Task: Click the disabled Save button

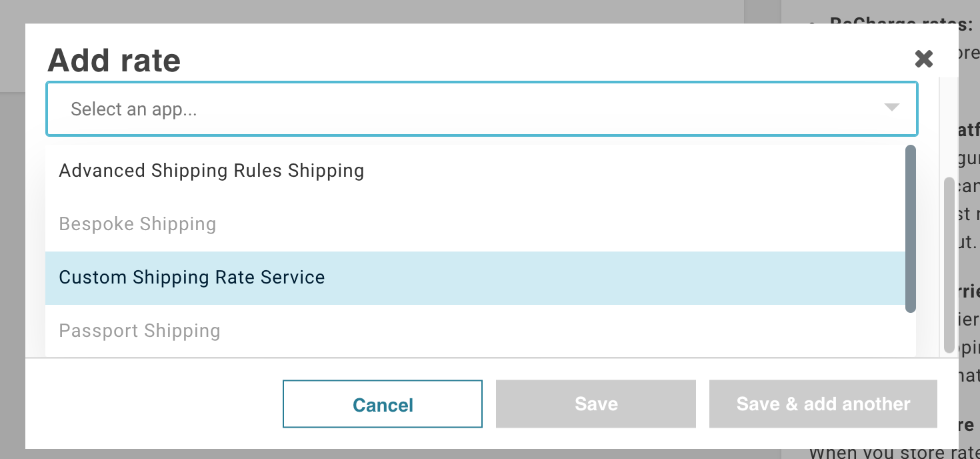Action: coord(596,404)
